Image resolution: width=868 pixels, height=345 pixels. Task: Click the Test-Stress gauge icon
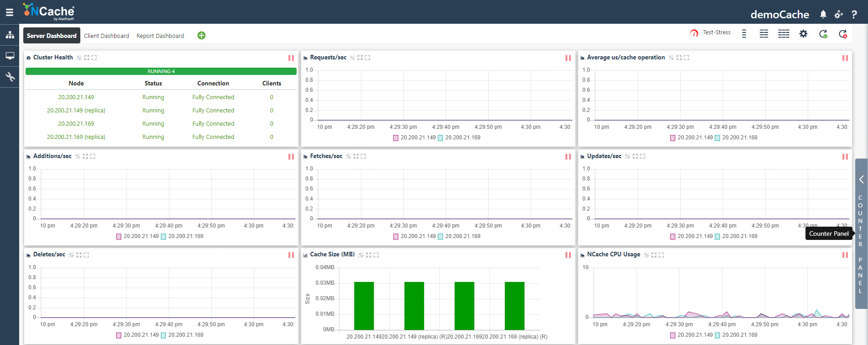click(694, 33)
